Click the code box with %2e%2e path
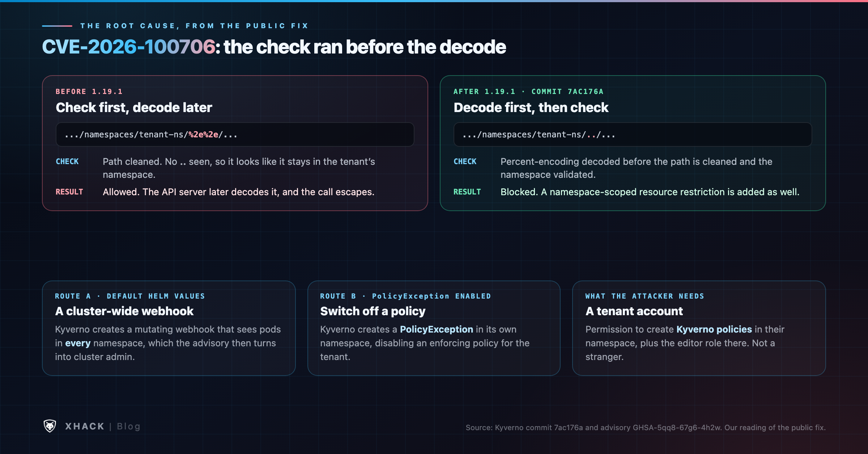 point(235,134)
